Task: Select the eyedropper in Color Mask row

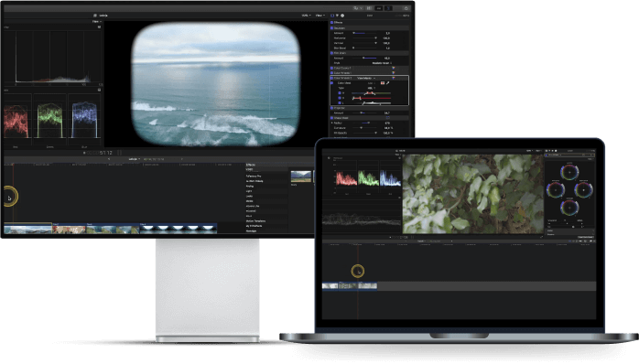Action: coord(388,83)
